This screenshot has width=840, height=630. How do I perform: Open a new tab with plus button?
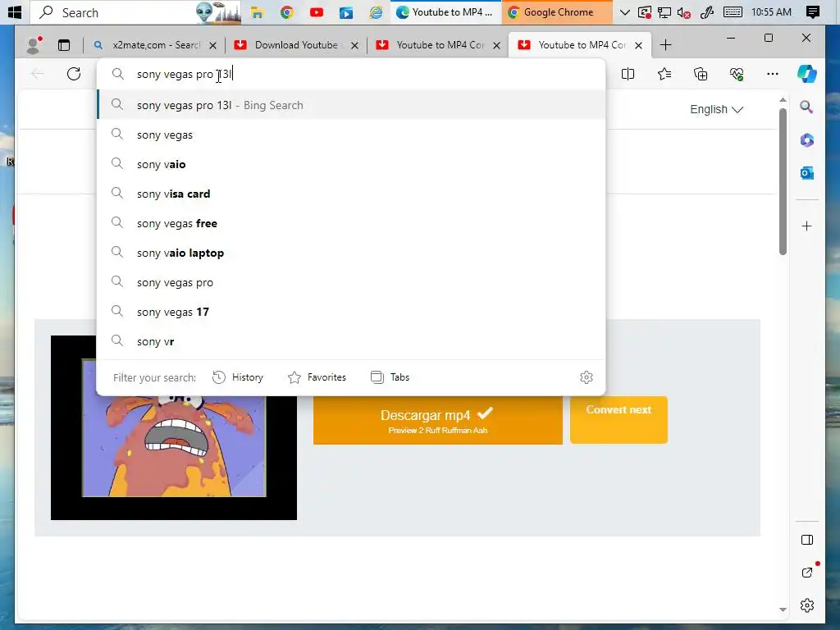click(x=665, y=45)
